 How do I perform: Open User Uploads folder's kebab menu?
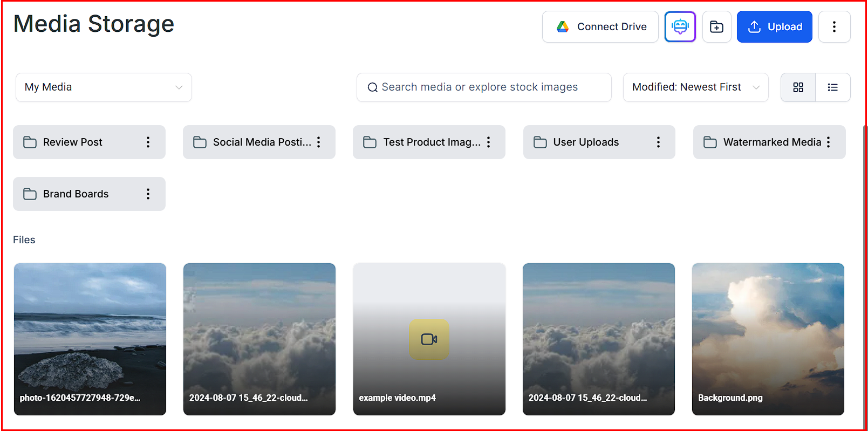658,142
